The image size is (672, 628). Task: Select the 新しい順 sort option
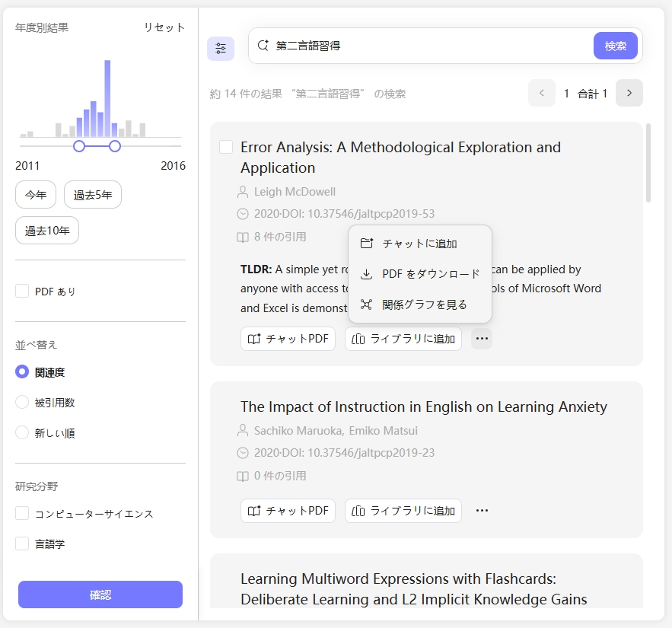(22, 432)
